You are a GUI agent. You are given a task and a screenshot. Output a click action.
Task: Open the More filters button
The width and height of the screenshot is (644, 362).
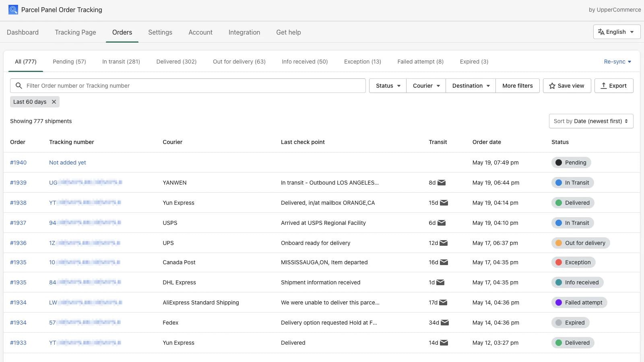[x=517, y=85]
